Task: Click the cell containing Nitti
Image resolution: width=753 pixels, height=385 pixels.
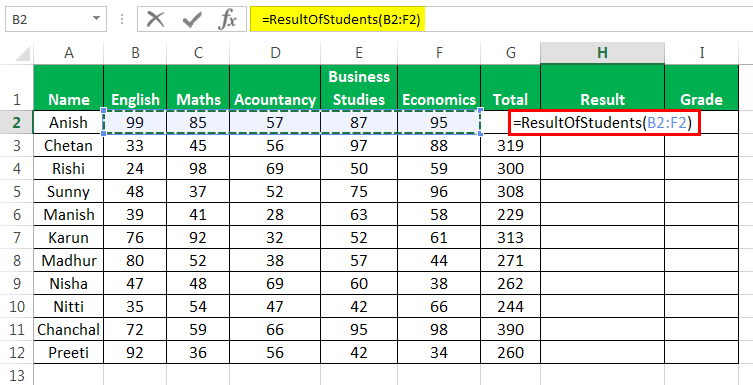Action: coord(69,307)
